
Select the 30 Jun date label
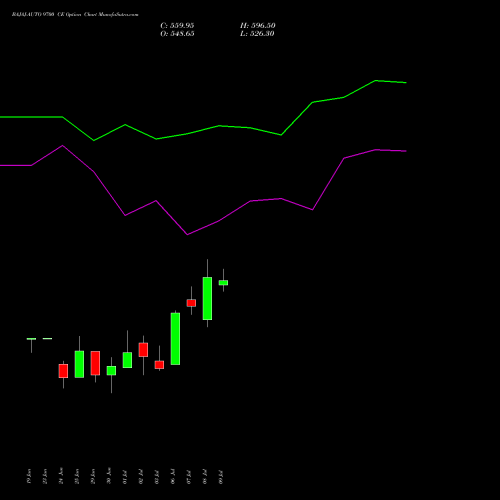[109, 476]
